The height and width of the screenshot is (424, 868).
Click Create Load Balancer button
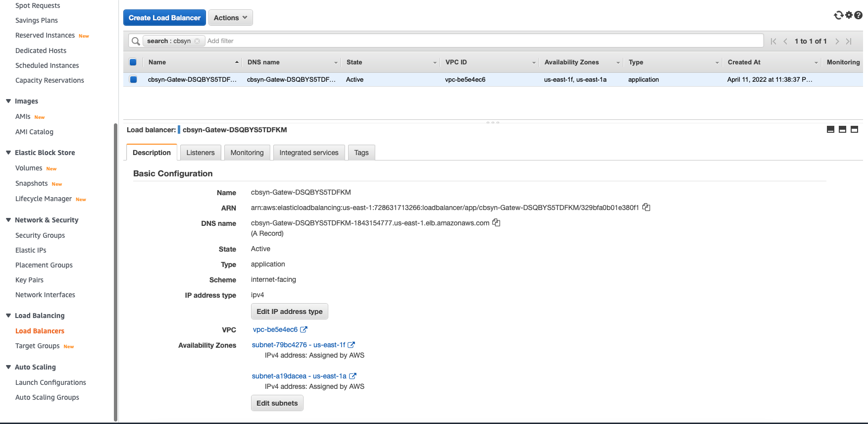(x=164, y=18)
